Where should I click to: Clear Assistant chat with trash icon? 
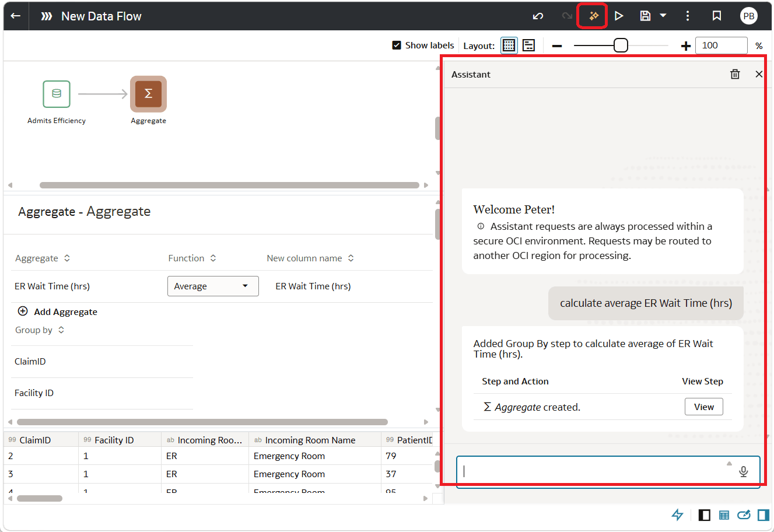735,74
